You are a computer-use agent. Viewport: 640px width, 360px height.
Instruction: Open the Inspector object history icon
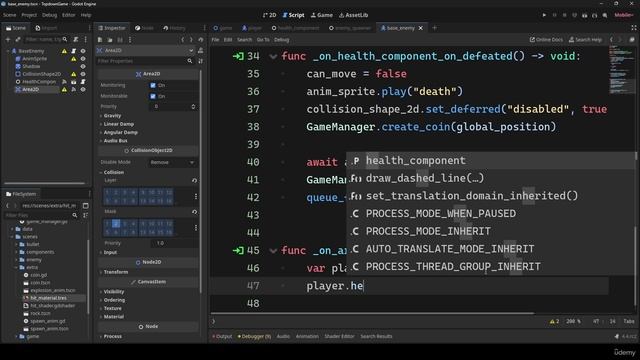[x=200, y=40]
